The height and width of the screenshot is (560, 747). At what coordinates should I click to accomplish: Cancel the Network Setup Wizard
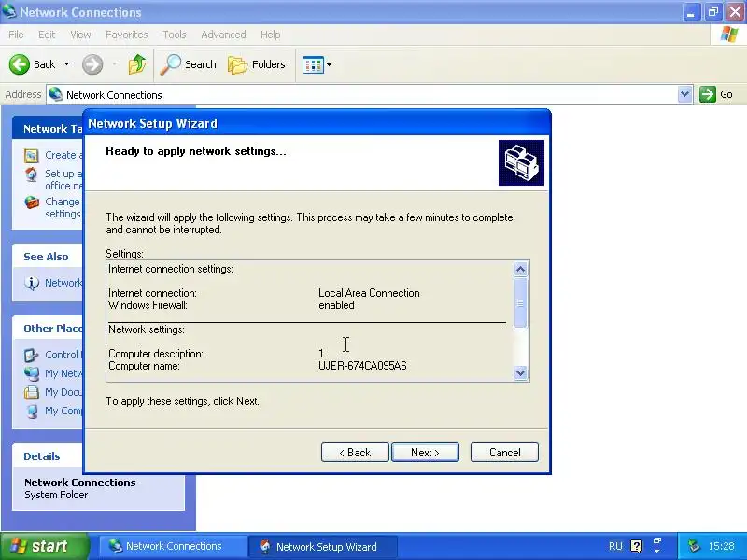(504, 452)
